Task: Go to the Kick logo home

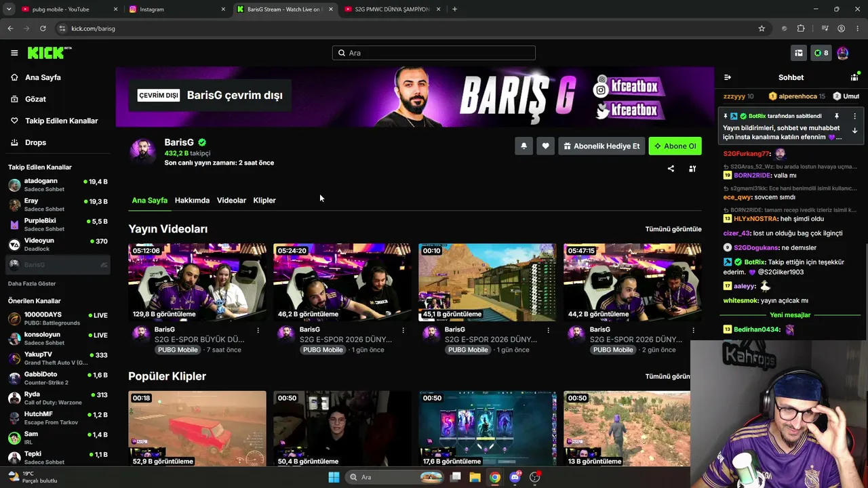Action: tap(50, 53)
